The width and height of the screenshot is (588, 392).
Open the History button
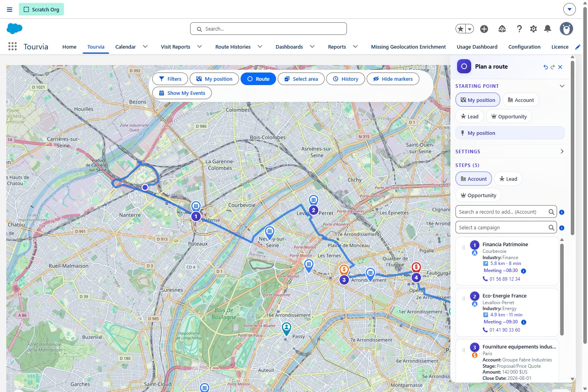tap(346, 79)
